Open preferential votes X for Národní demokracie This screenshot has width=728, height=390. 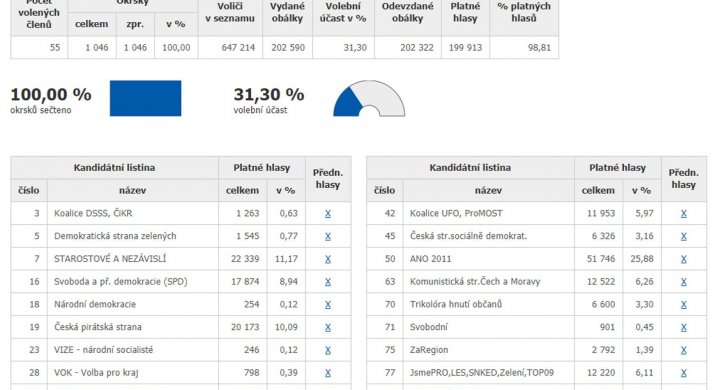click(328, 305)
